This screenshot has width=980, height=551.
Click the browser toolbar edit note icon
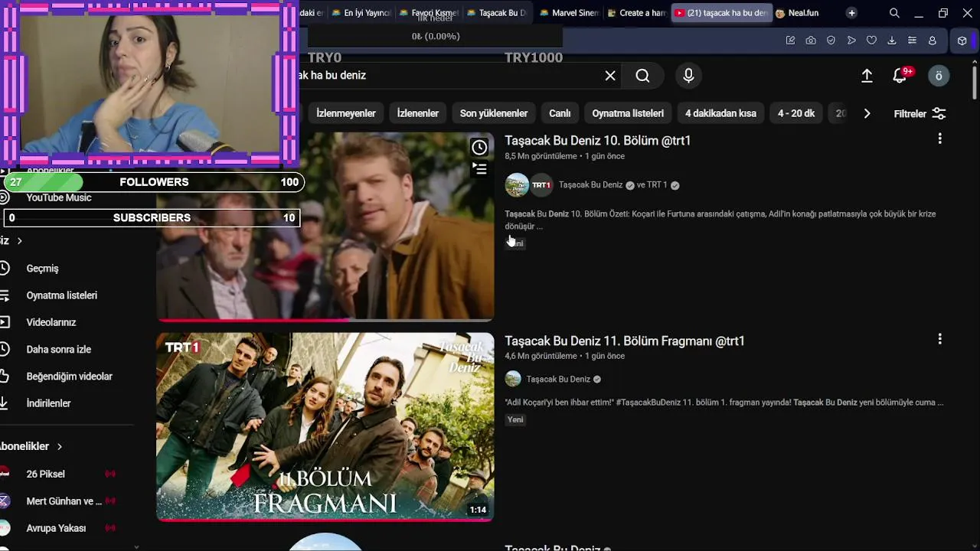pos(790,41)
